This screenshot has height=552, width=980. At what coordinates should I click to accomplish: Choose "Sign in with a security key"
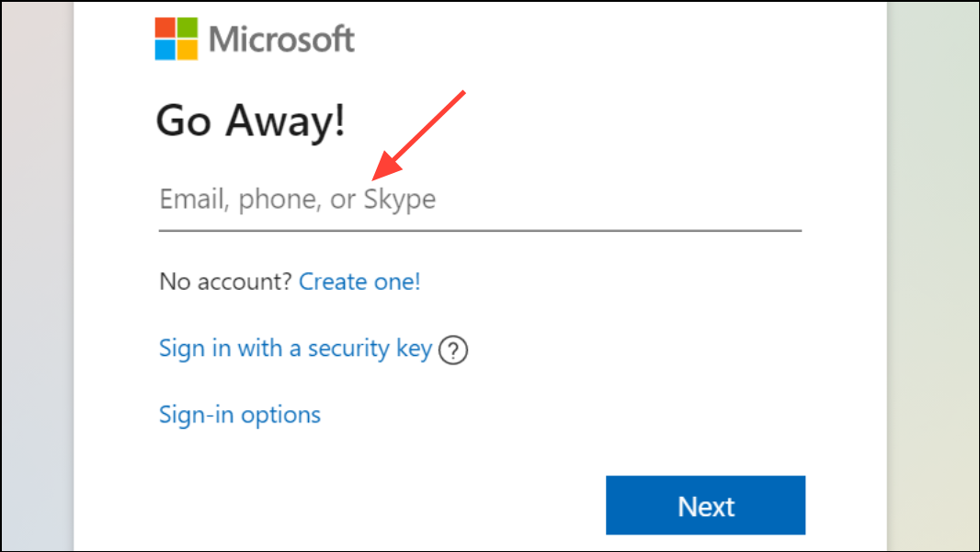pos(296,348)
